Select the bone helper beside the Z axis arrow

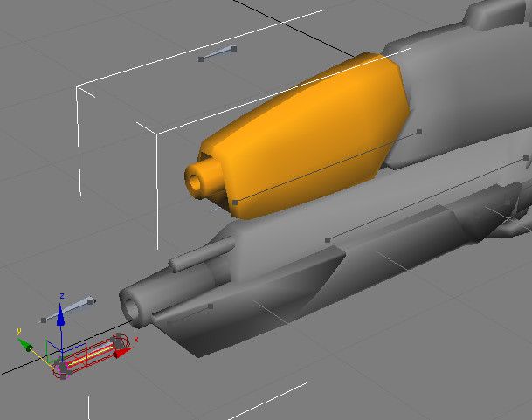(68, 311)
